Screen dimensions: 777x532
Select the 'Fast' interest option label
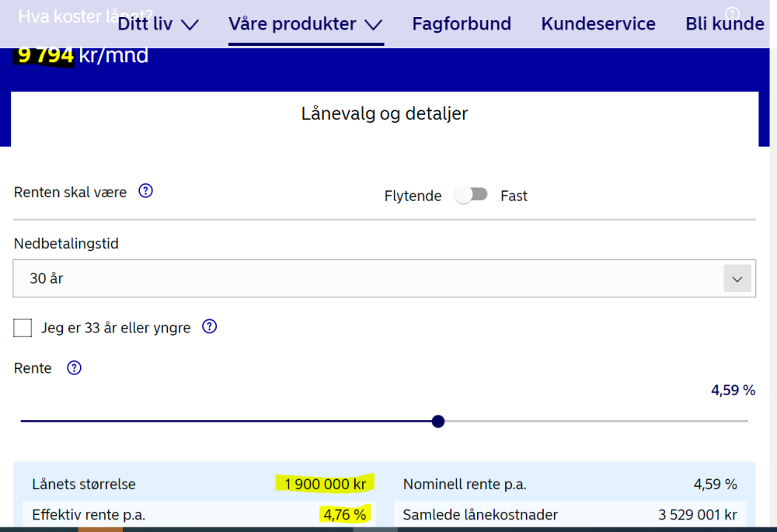(x=514, y=196)
